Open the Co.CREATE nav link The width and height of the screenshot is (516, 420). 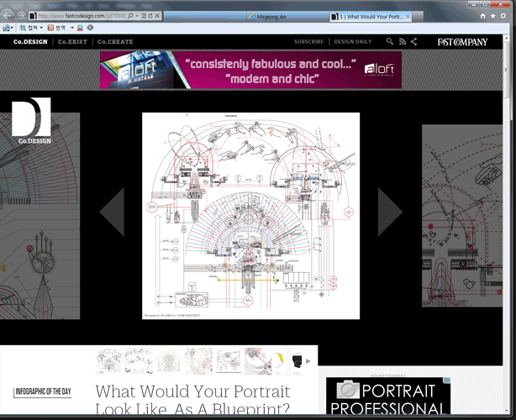115,42
